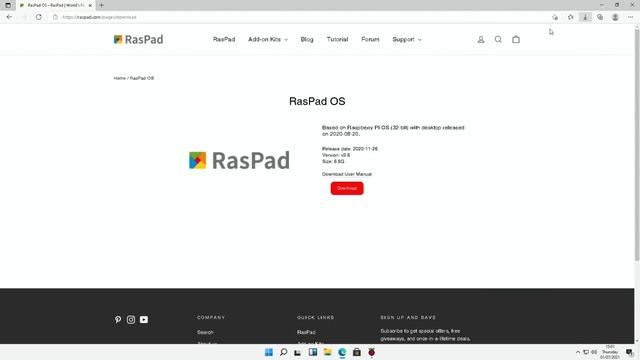Open the notification center icon
This screenshot has width=640, height=360.
(x=629, y=352)
